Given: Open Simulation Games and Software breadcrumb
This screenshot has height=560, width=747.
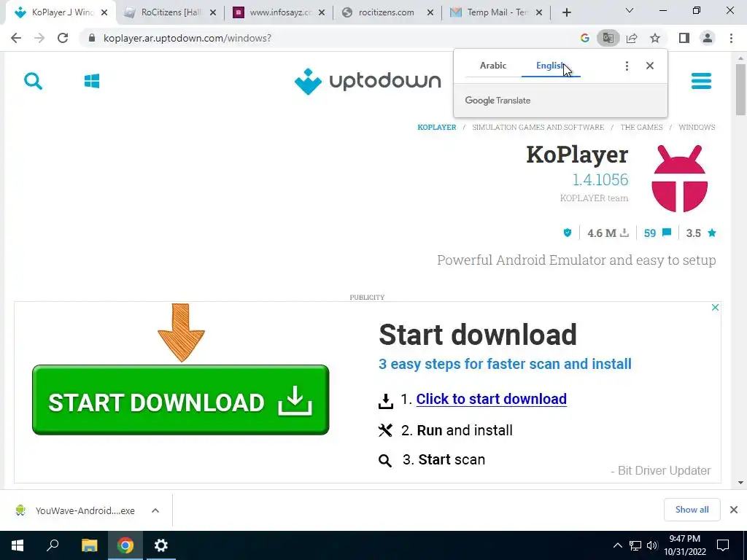Looking at the screenshot, I should (x=538, y=127).
